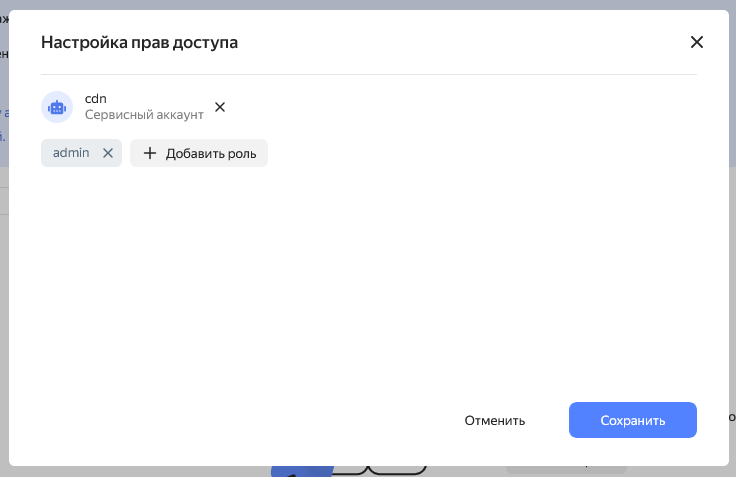Screen dimensions: 736x477
Task: Select the admin role chip label
Action: click(x=71, y=153)
